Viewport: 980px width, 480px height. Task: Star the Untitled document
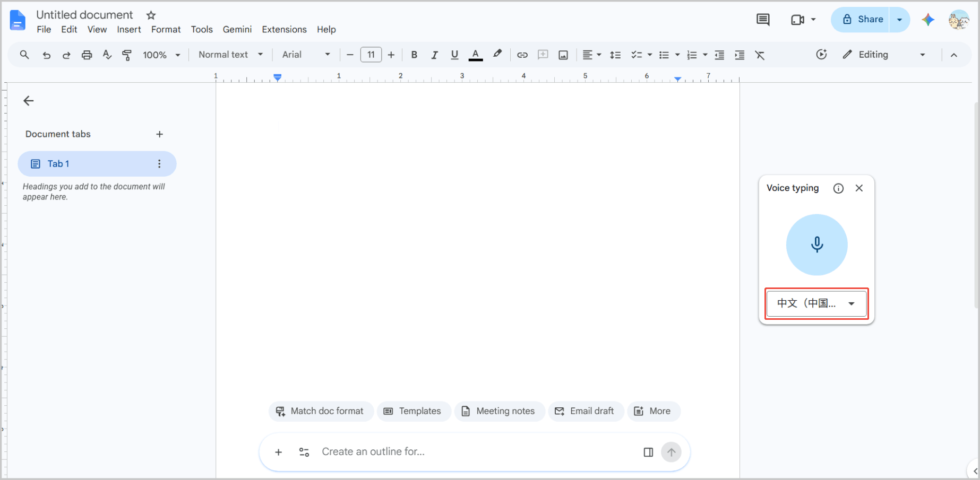(x=151, y=15)
